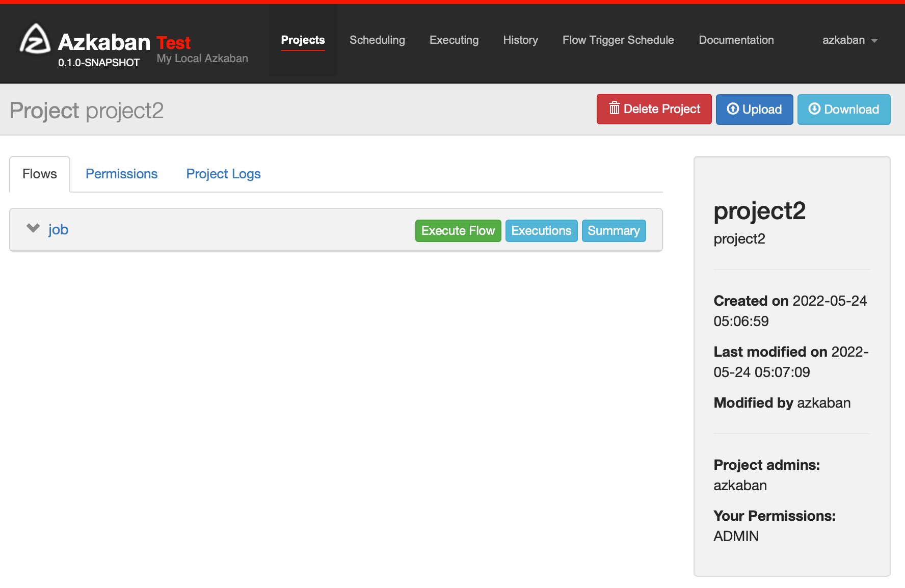Image resolution: width=905 pixels, height=588 pixels.
Task: Click the 'Project project2' page heading
Action: click(87, 111)
